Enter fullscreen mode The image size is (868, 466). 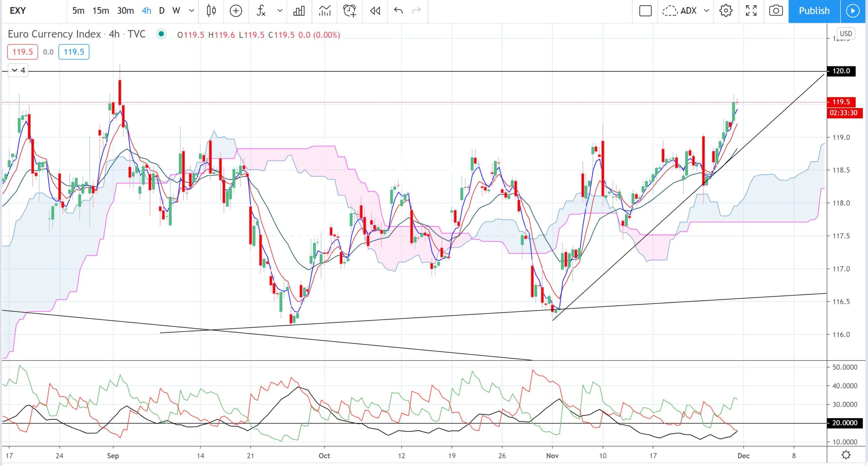(751, 11)
